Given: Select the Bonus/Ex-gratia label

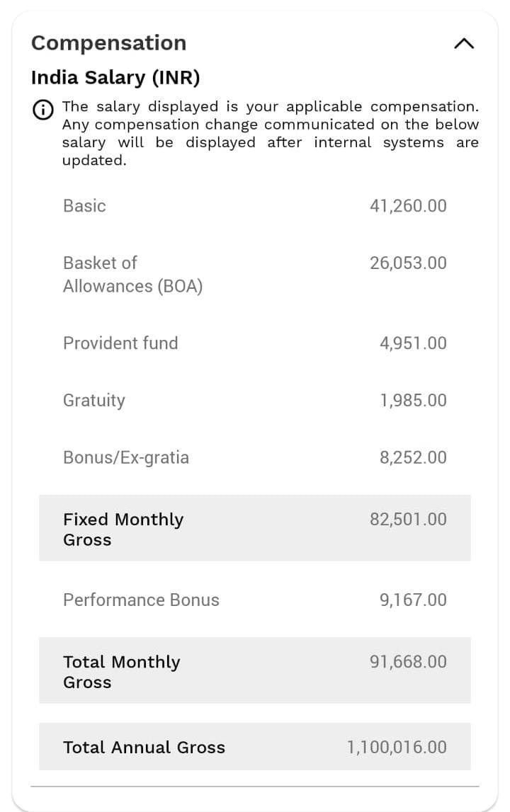Looking at the screenshot, I should point(126,458).
